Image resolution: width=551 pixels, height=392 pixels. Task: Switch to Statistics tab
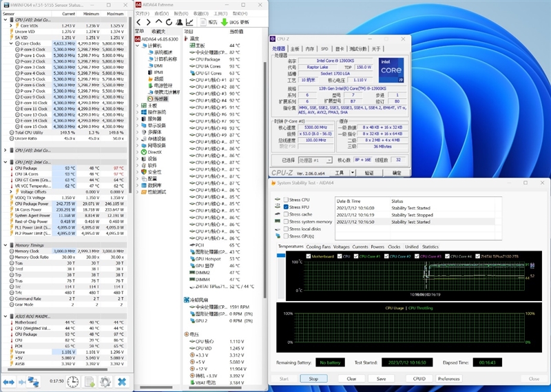(430, 247)
